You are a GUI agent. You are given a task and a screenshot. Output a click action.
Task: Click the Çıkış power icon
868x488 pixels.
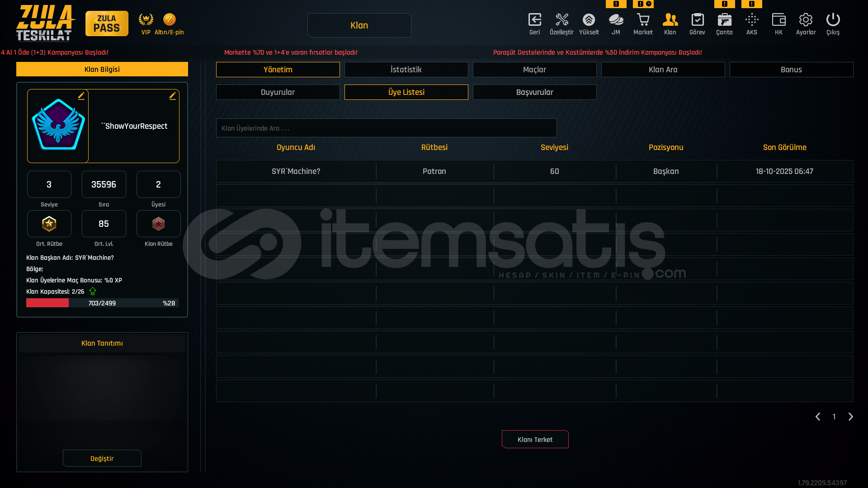pyautogui.click(x=833, y=20)
